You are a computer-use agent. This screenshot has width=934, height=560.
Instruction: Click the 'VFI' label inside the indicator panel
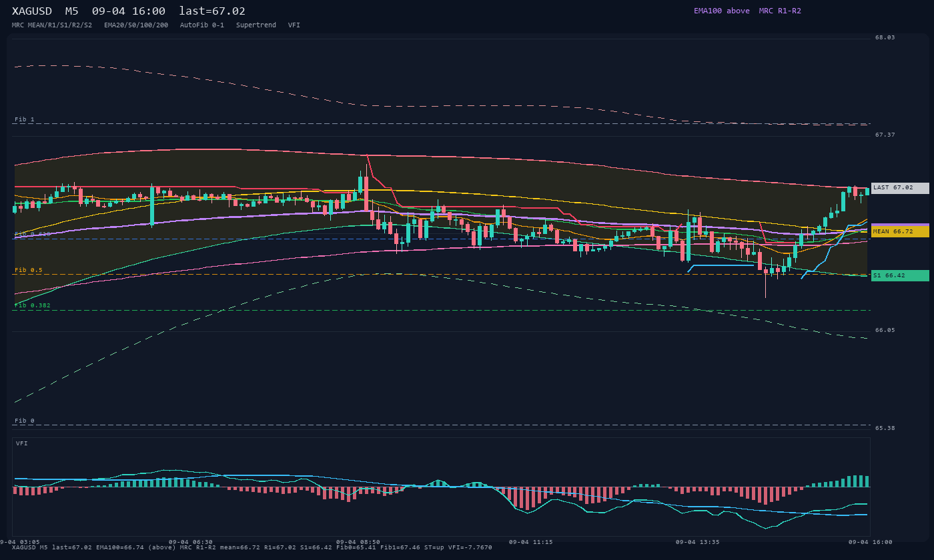pyautogui.click(x=22, y=443)
